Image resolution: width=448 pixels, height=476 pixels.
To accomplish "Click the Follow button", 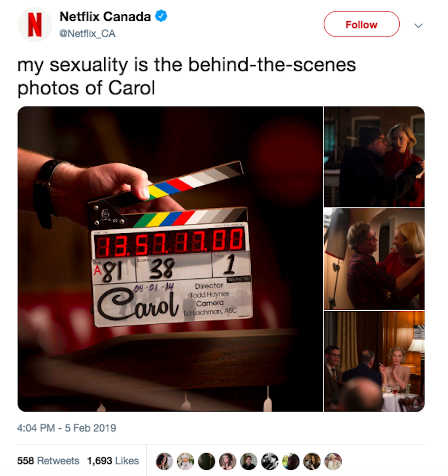I will point(362,24).
